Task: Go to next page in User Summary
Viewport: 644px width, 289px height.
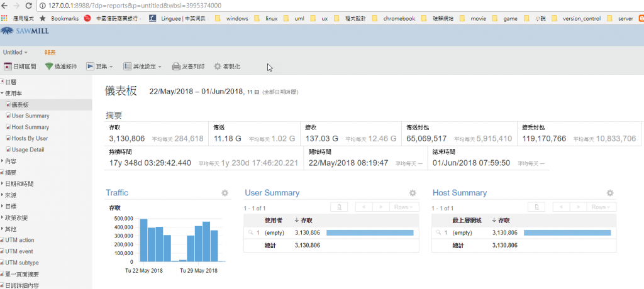Action: (x=380, y=207)
